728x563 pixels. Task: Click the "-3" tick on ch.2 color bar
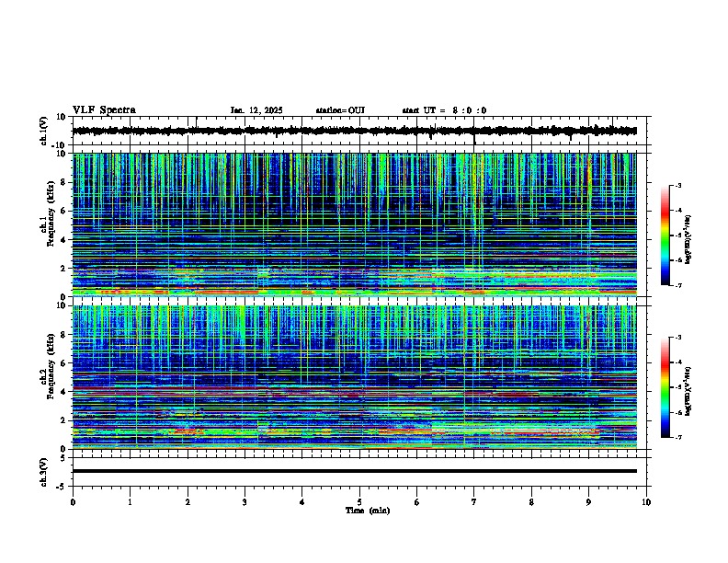click(x=677, y=338)
